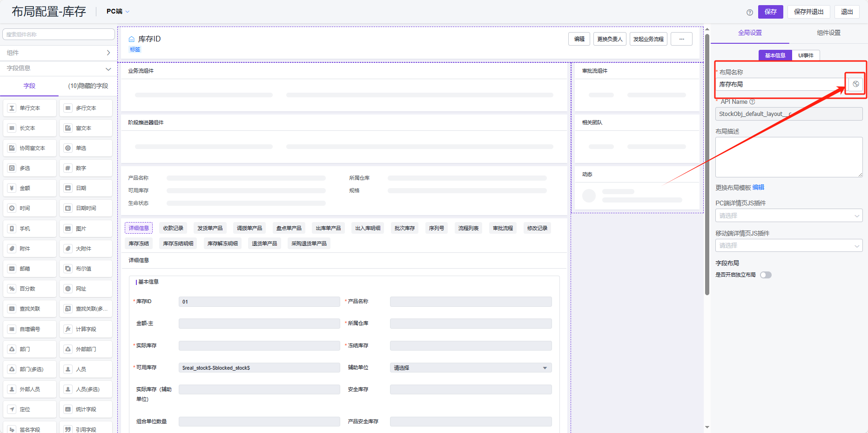
Task: Choose the 定位 field component
Action: 30,409
